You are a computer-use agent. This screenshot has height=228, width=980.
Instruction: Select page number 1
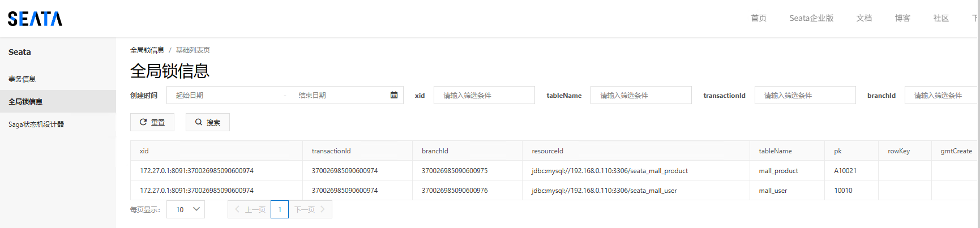280,209
